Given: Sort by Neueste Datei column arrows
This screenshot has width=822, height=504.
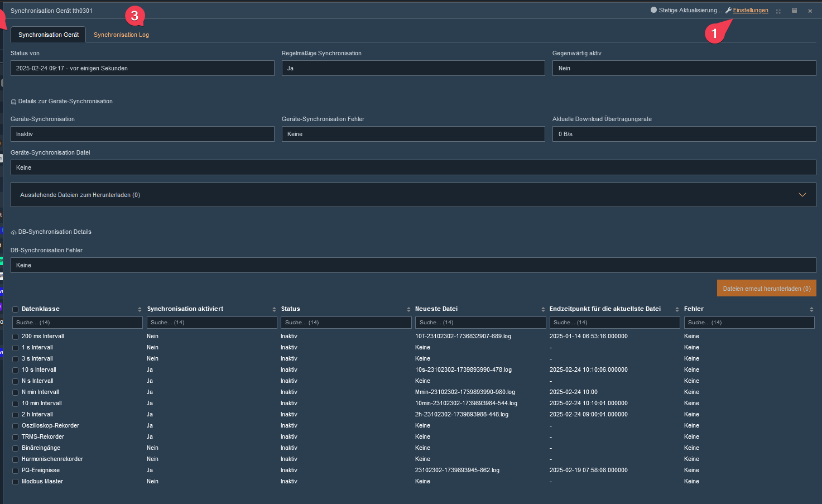Looking at the screenshot, I should tap(543, 309).
